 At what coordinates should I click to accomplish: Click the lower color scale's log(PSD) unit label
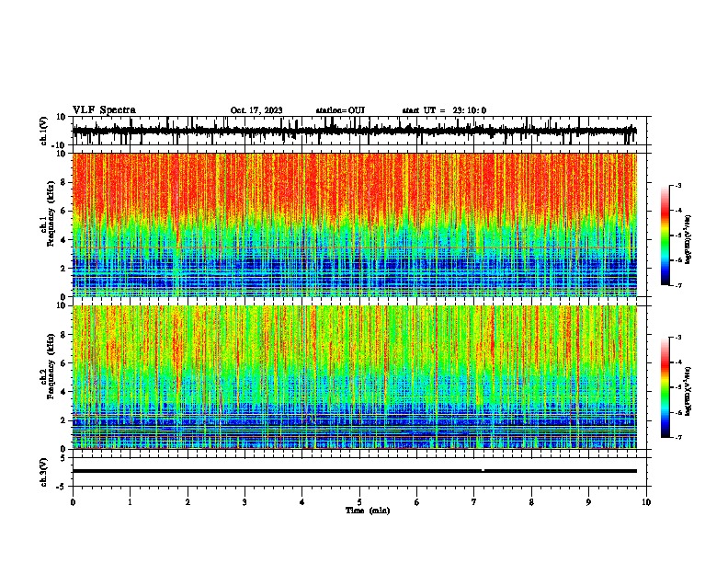coord(688,391)
